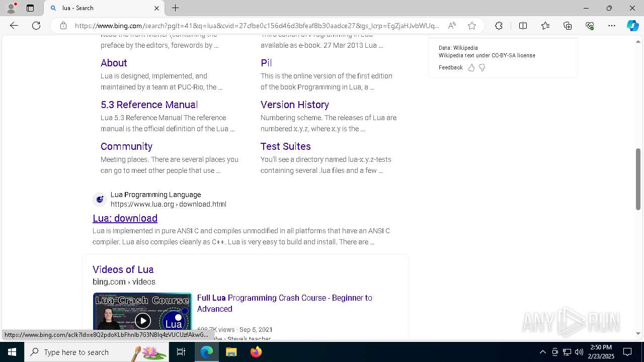644x362 pixels.
Task: Open notification center icon
Action: click(627, 352)
